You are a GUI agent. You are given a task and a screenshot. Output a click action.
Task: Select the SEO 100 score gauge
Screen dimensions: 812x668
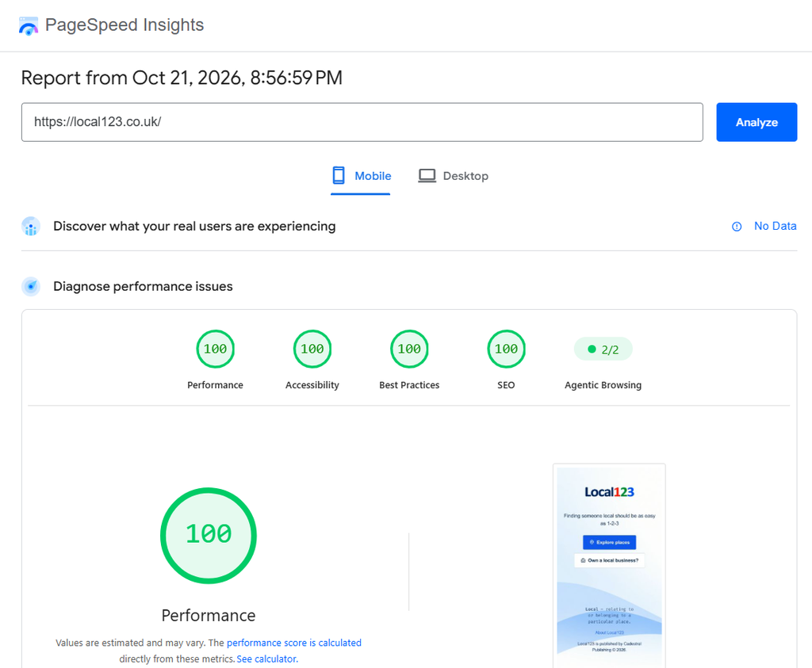pyautogui.click(x=506, y=349)
